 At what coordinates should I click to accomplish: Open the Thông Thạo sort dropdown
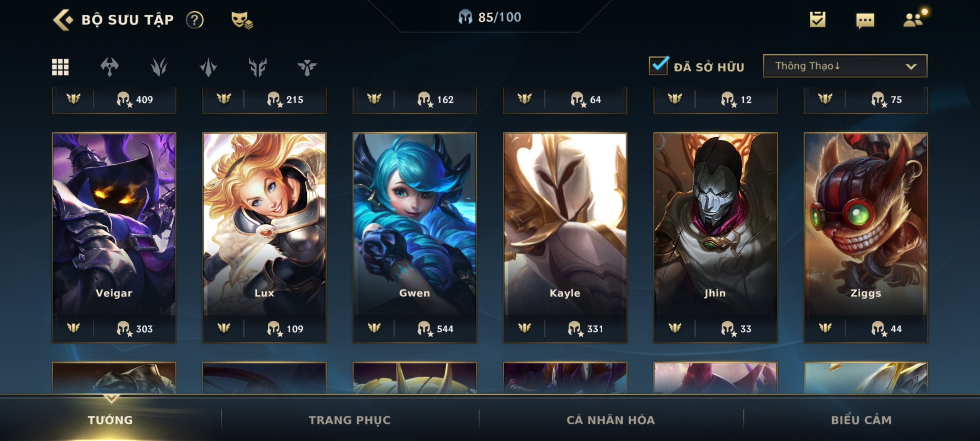[845, 66]
